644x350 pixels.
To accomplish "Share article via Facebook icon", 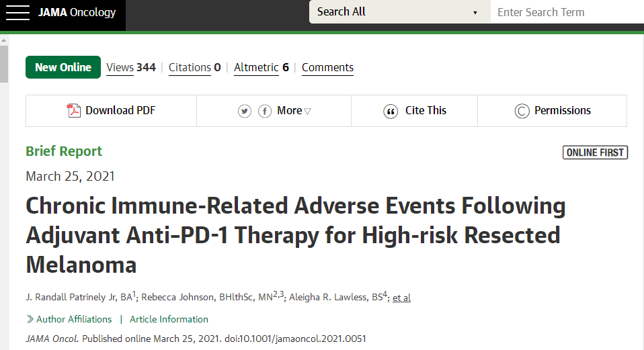I will [x=265, y=111].
